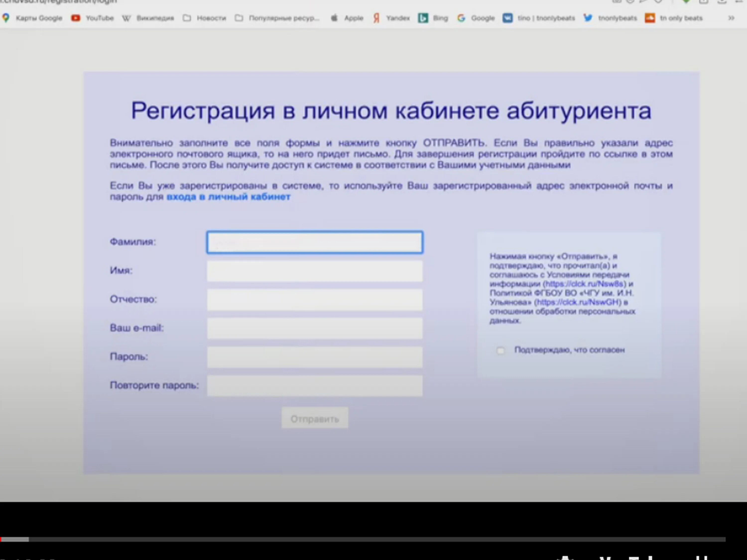This screenshot has width=747, height=560.
Task: Check Подтверждаю, что согласен checkbox
Action: click(x=500, y=350)
